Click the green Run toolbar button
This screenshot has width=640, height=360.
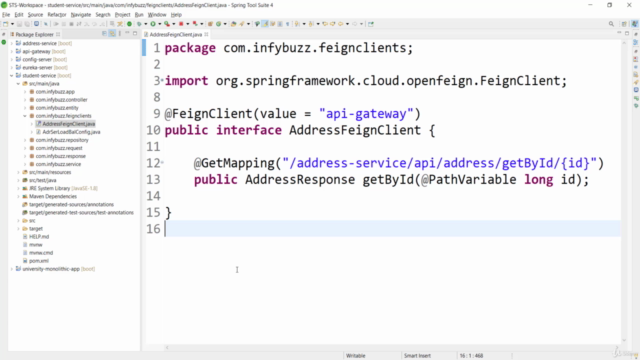[153, 24]
